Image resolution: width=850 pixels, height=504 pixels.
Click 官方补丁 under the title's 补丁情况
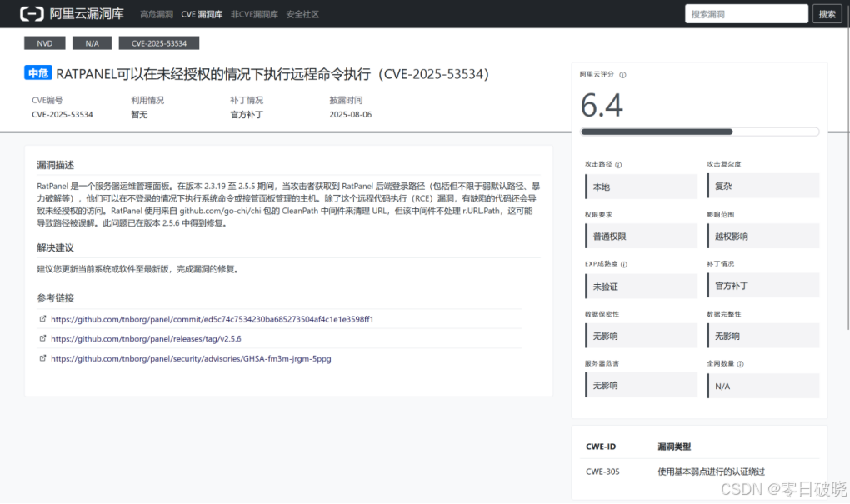tap(247, 115)
